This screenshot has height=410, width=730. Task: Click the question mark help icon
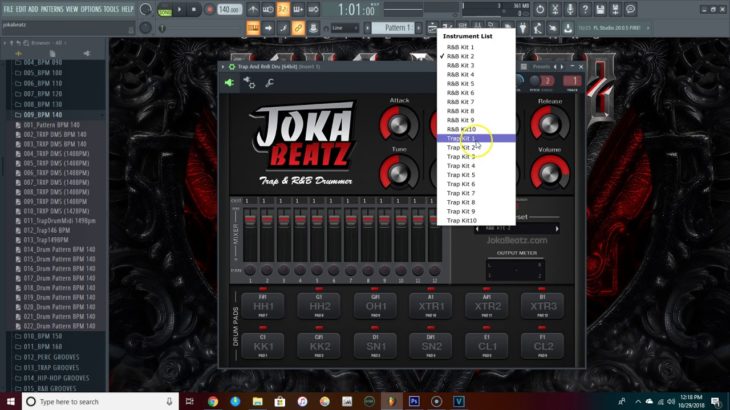(x=585, y=9)
